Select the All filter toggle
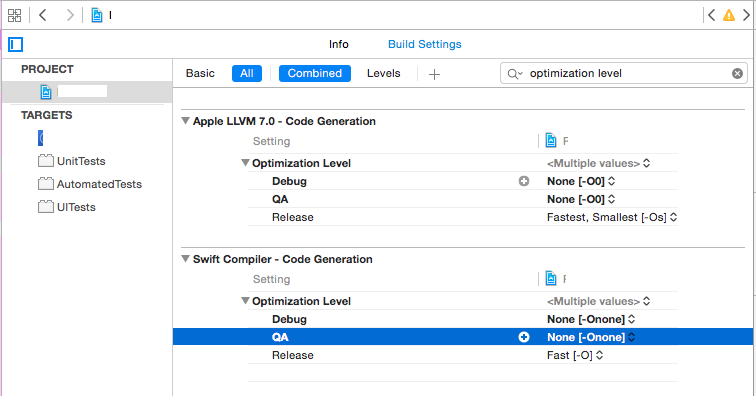 (247, 73)
